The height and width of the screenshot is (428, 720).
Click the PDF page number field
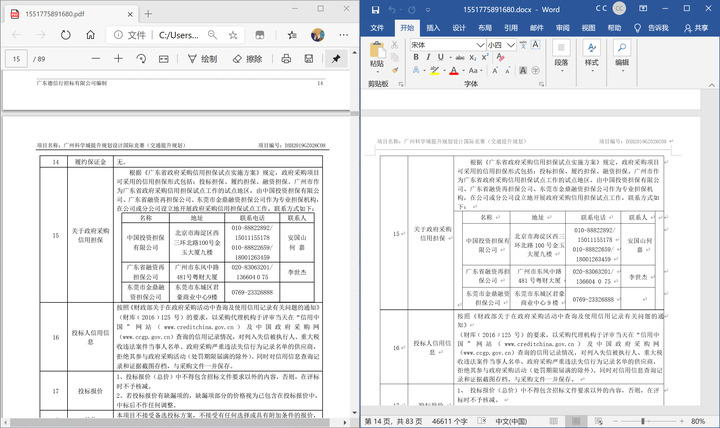(x=17, y=59)
